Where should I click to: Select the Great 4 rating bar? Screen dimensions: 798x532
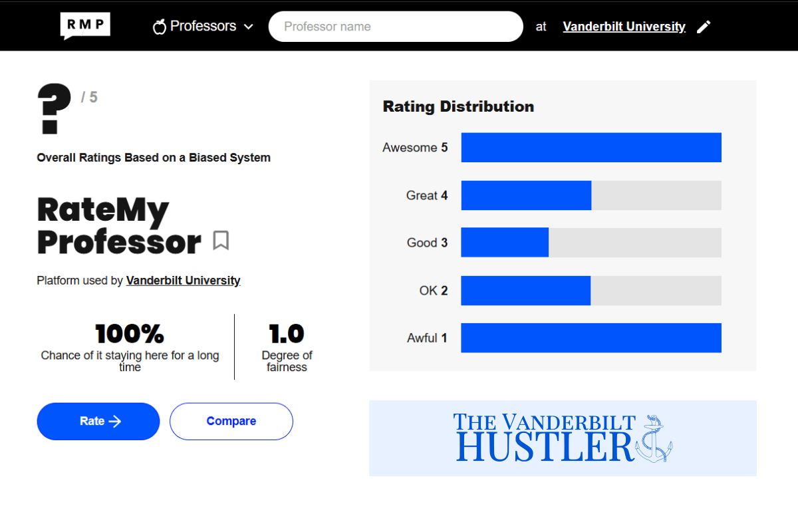(591, 196)
